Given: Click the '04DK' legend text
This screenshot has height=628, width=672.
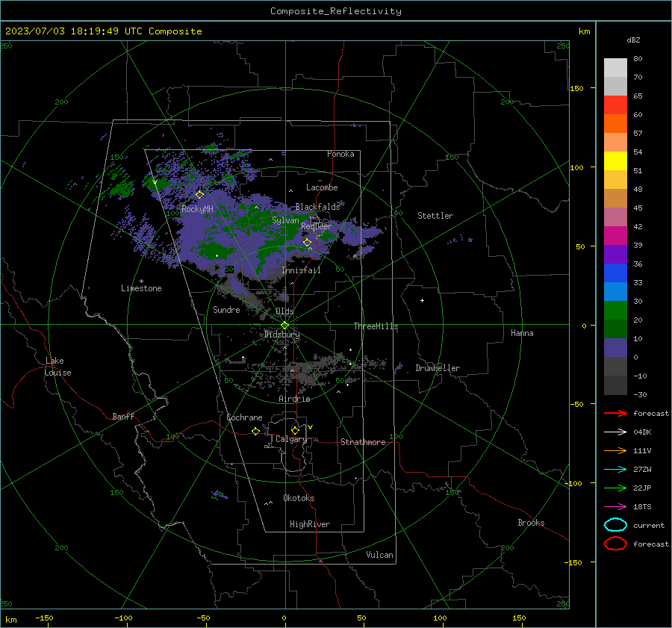Looking at the screenshot, I should coord(642,432).
